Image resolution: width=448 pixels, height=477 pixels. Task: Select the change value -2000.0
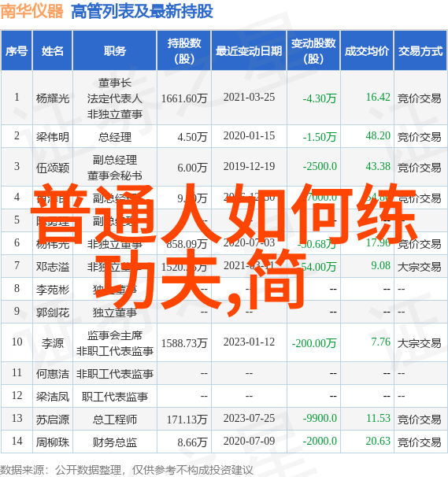click(320, 441)
